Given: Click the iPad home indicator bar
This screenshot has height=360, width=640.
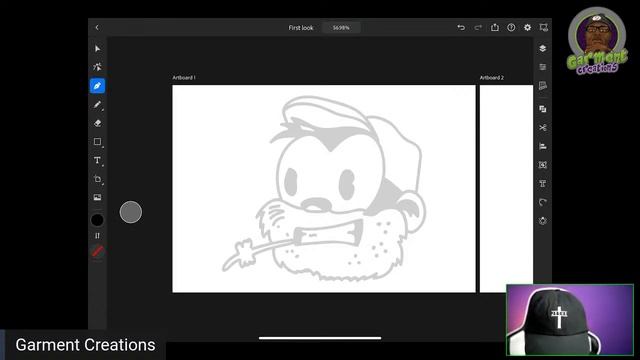Looking at the screenshot, I should [x=320, y=338].
